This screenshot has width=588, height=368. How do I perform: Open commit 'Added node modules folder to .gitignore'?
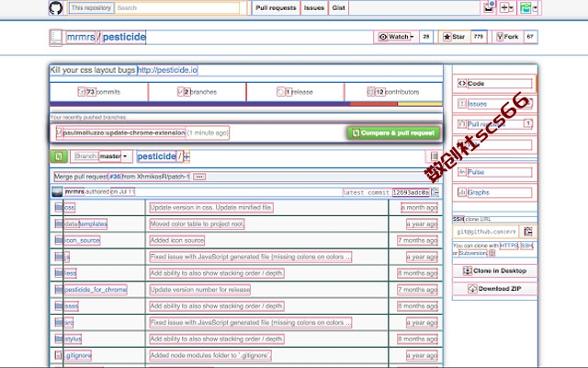click(x=210, y=355)
